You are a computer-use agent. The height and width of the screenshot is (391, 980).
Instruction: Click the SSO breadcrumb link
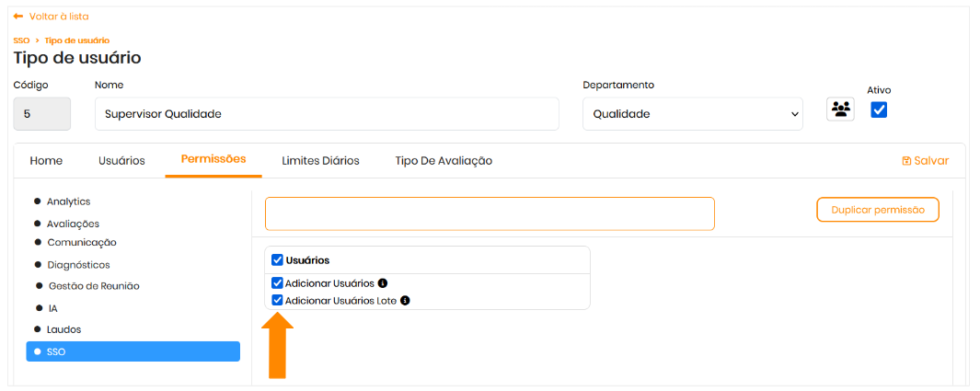[21, 40]
